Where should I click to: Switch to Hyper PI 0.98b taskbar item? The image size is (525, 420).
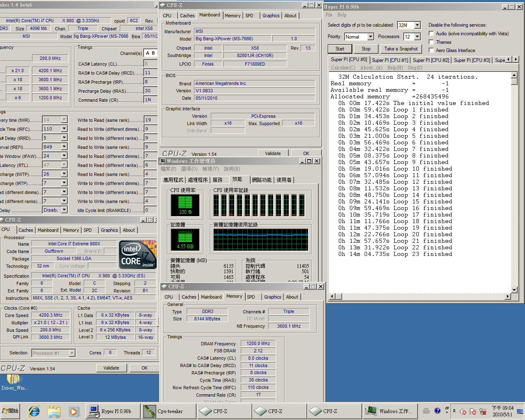112,411
